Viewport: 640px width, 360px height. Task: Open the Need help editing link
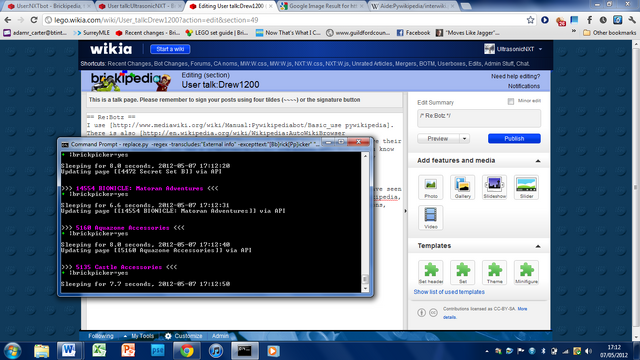pyautogui.click(x=516, y=76)
